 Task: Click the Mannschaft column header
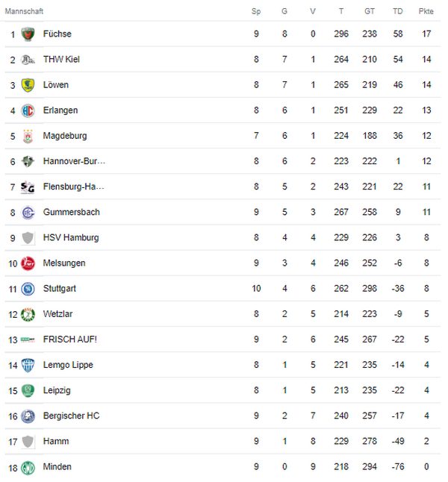point(24,11)
